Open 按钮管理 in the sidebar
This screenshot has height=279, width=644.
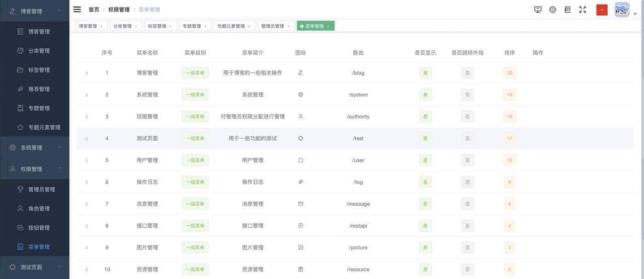(35, 227)
